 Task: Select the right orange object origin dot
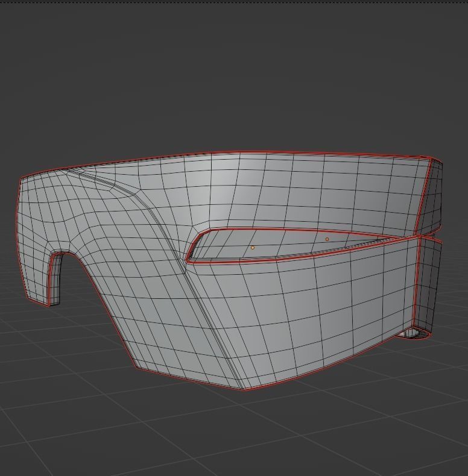click(327, 239)
